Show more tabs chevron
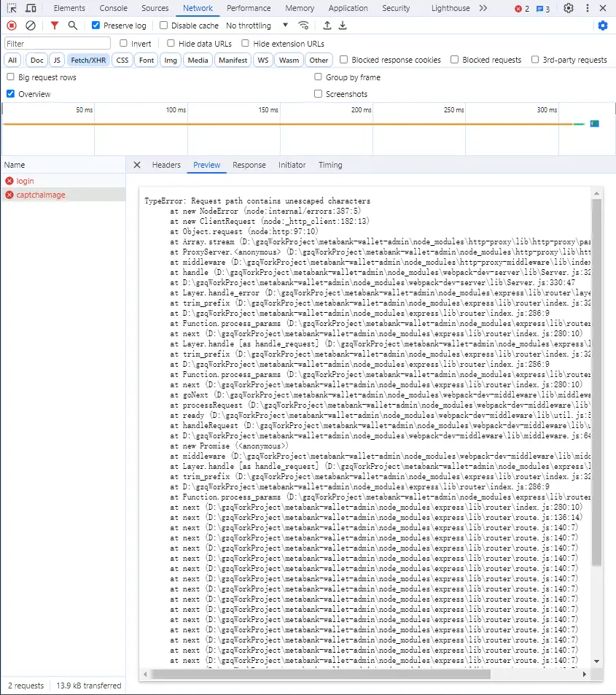 (483, 8)
